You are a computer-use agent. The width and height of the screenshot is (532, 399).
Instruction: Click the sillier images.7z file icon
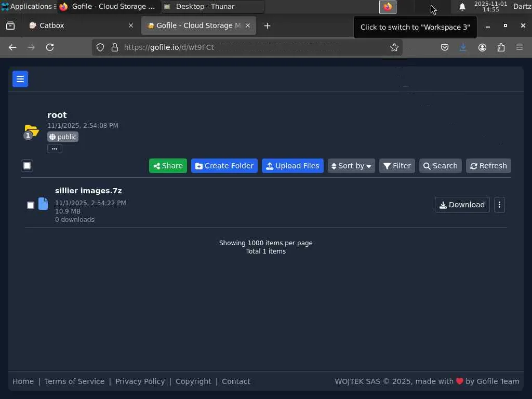(43, 204)
